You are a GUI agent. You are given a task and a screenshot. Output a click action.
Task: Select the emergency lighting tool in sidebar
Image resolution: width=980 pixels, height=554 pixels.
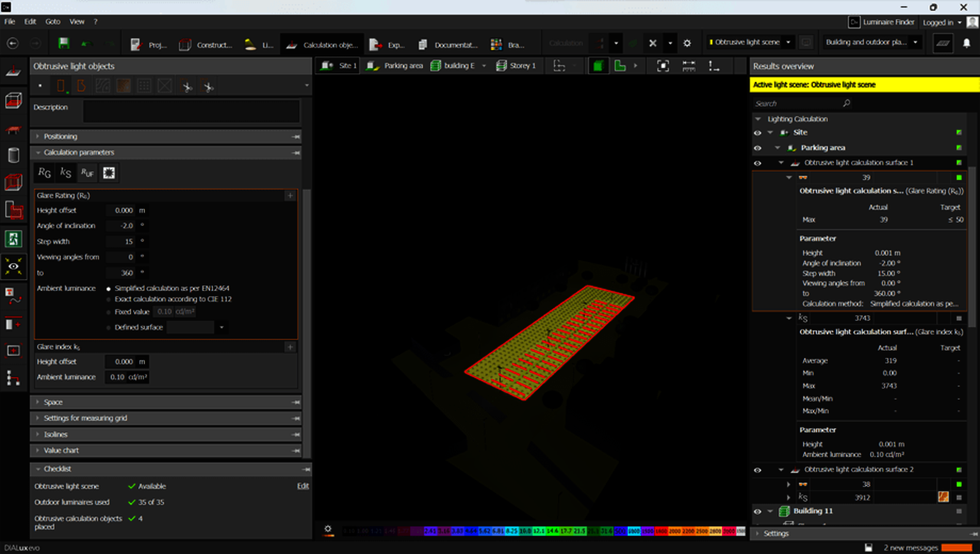13,239
